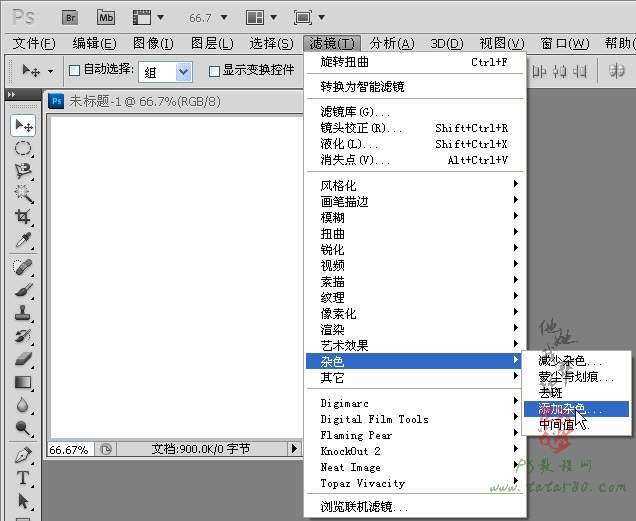Select the Magic Wand tool
636x521 pixels.
(23, 194)
